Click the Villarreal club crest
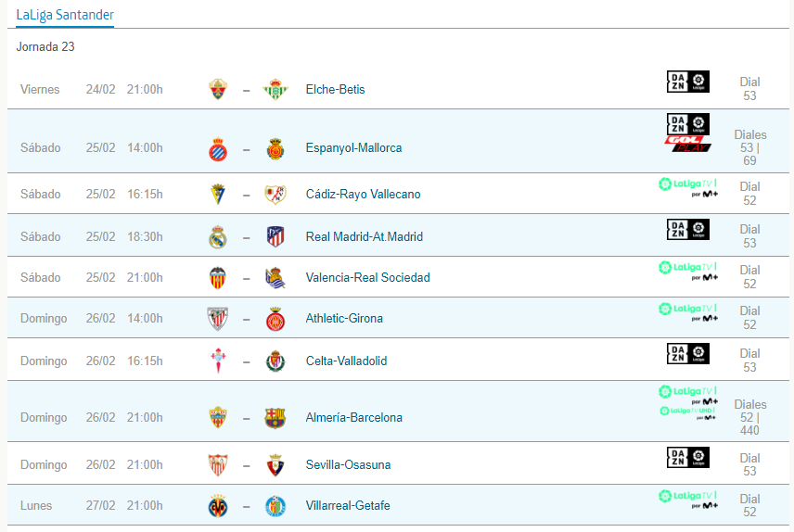The width and height of the screenshot is (794, 532). [x=218, y=506]
